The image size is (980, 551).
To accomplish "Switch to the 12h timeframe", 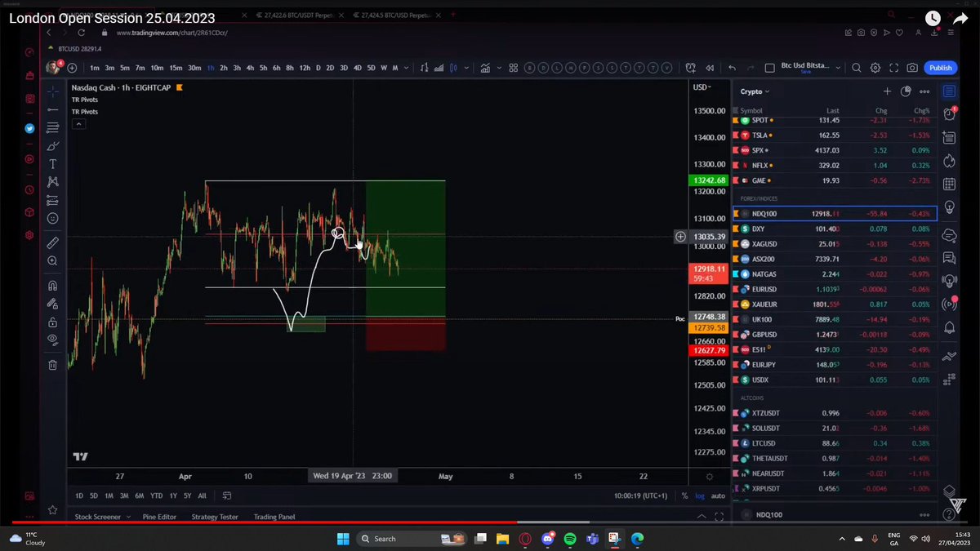I will point(305,68).
